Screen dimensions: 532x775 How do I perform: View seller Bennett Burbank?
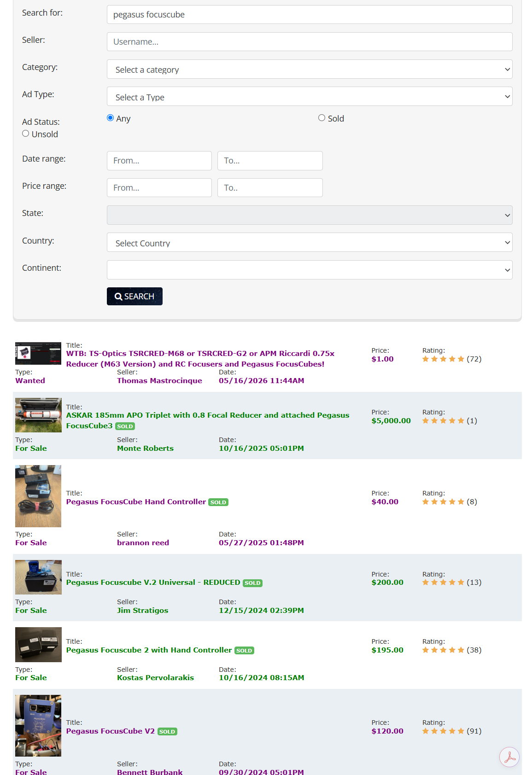coord(150,772)
